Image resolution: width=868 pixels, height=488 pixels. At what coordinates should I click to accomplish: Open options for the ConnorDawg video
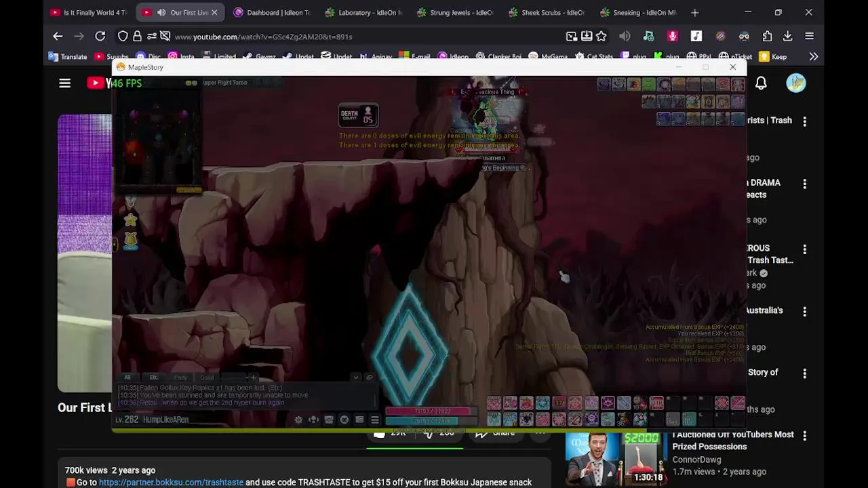click(x=804, y=436)
